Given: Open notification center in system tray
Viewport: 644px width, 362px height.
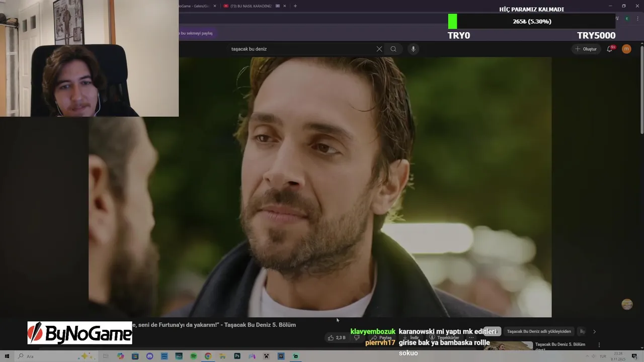Looking at the screenshot, I should (634, 356).
